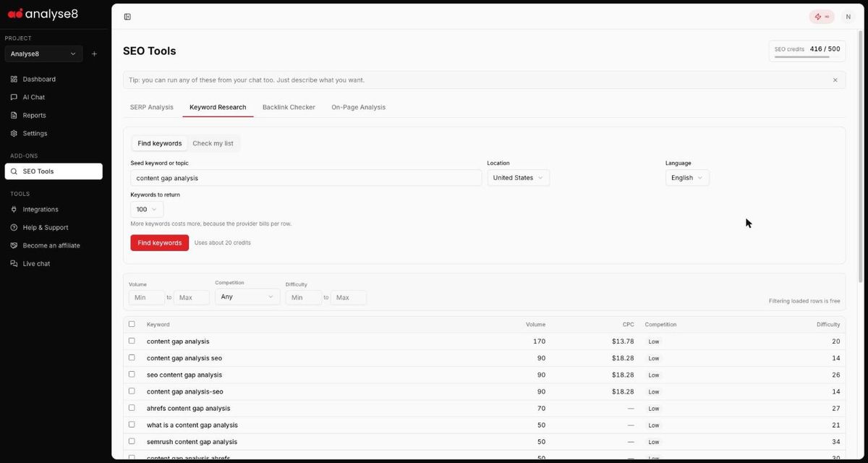Switch to SERP Analysis tab

coord(152,107)
